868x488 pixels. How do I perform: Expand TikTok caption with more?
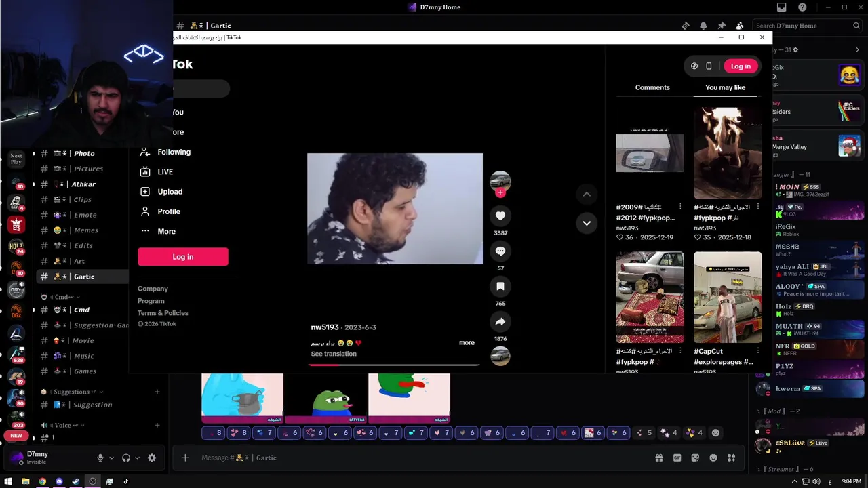[467, 342]
